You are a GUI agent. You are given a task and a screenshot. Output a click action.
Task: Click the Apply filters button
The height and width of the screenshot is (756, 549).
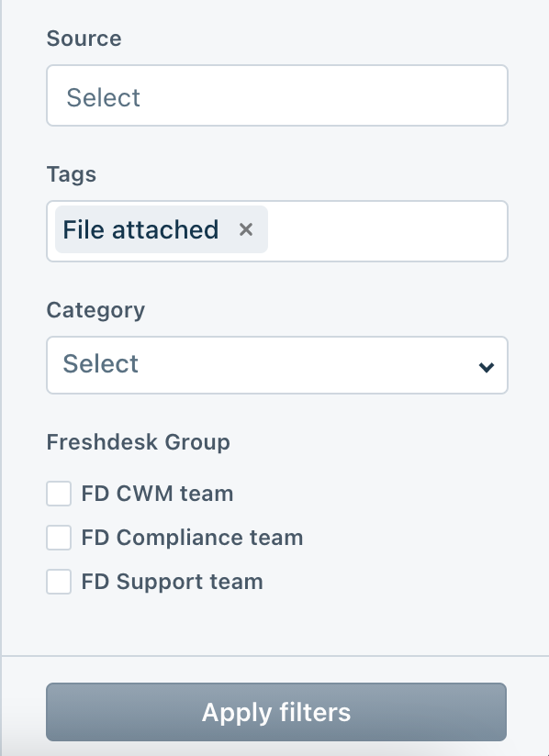[276, 712]
